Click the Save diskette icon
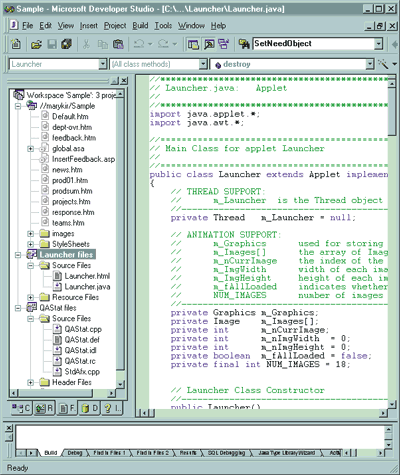Image resolution: width=400 pixels, height=475 pixels. click(52, 44)
